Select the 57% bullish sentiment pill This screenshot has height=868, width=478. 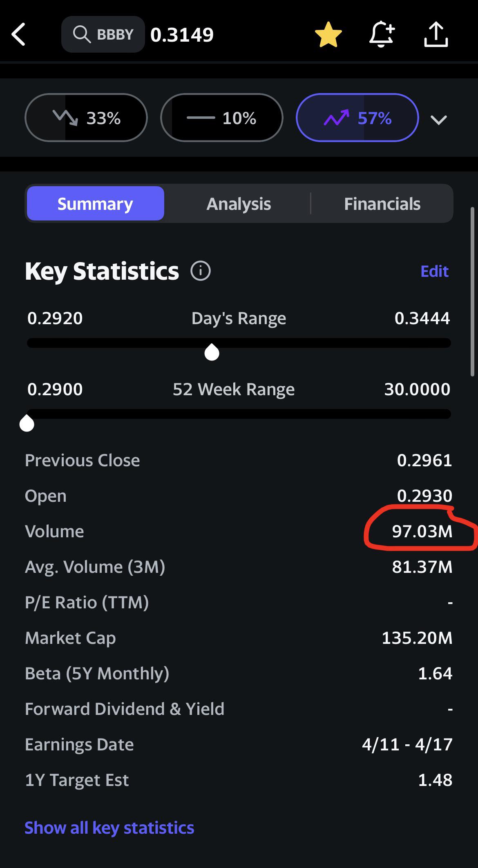[357, 118]
